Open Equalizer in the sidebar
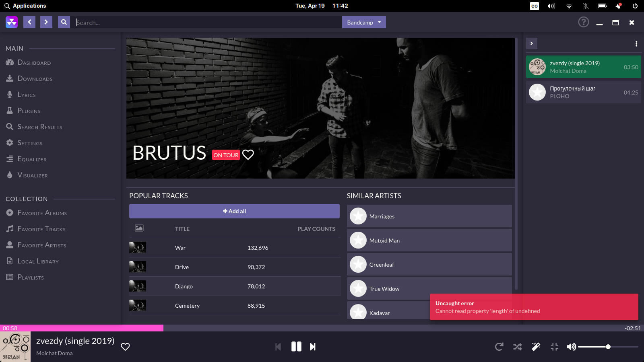 tap(26, 159)
